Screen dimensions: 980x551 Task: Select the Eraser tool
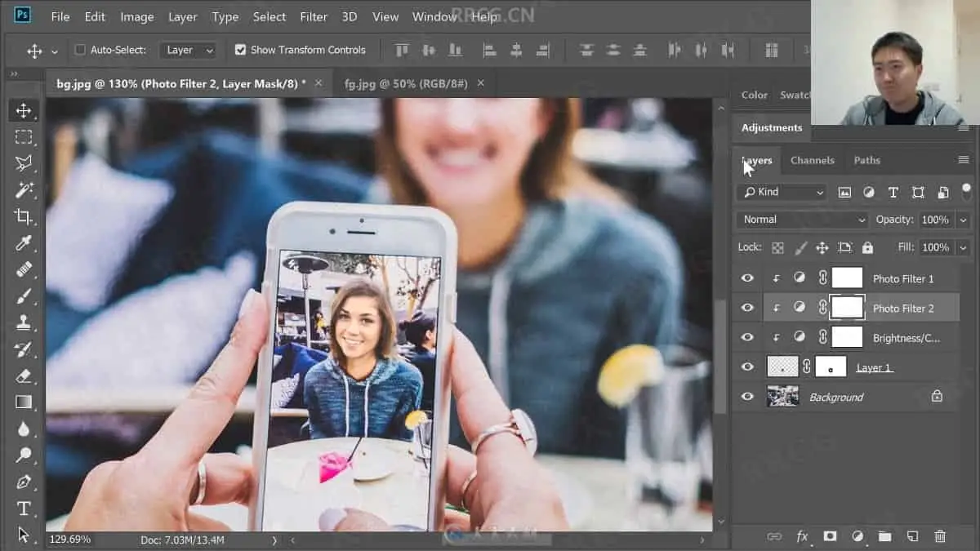[24, 375]
